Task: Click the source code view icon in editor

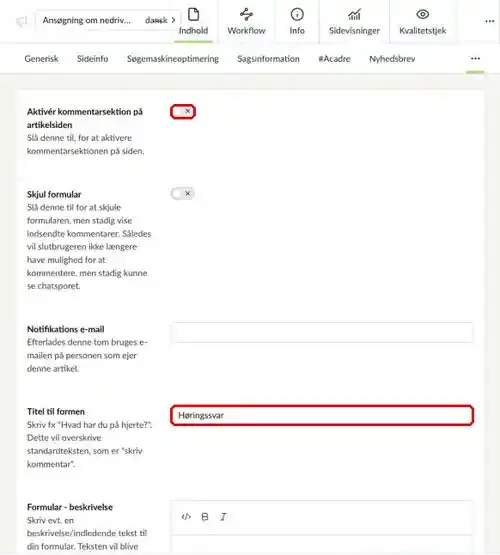Action: coord(186,517)
